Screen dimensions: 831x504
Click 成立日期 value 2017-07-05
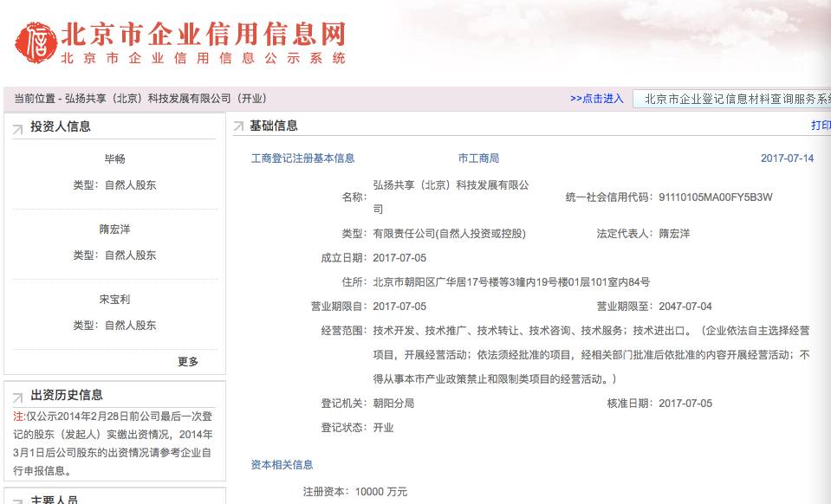coord(399,258)
